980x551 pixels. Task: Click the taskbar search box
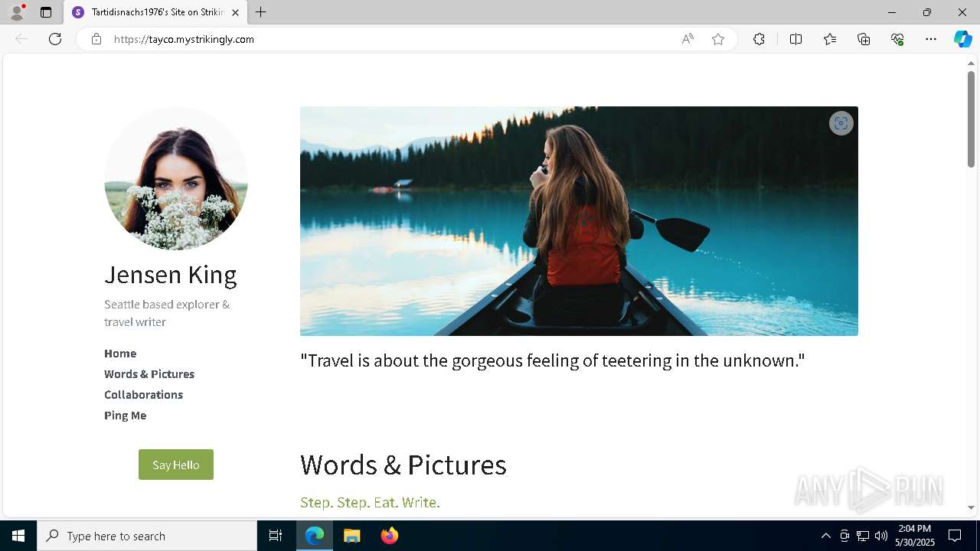147,536
